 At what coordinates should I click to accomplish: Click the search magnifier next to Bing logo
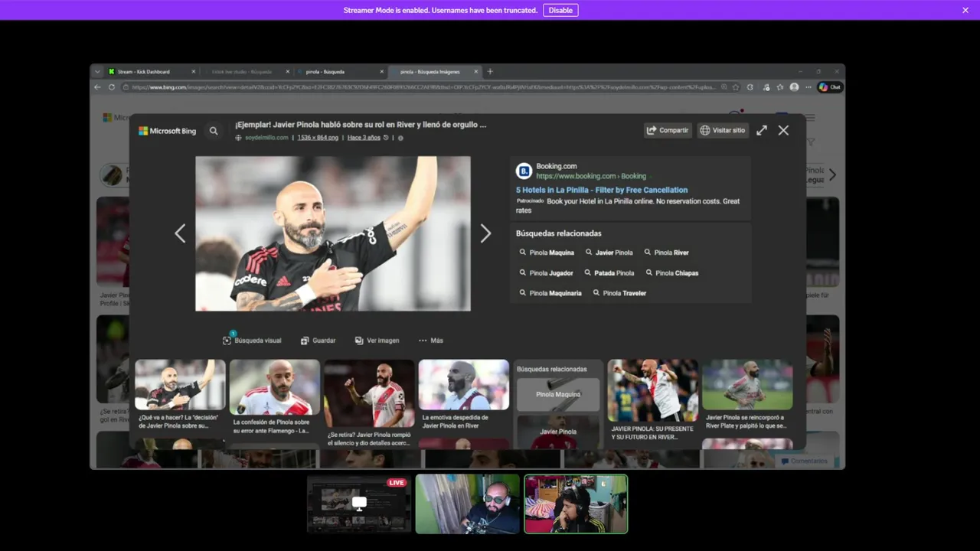pyautogui.click(x=214, y=131)
